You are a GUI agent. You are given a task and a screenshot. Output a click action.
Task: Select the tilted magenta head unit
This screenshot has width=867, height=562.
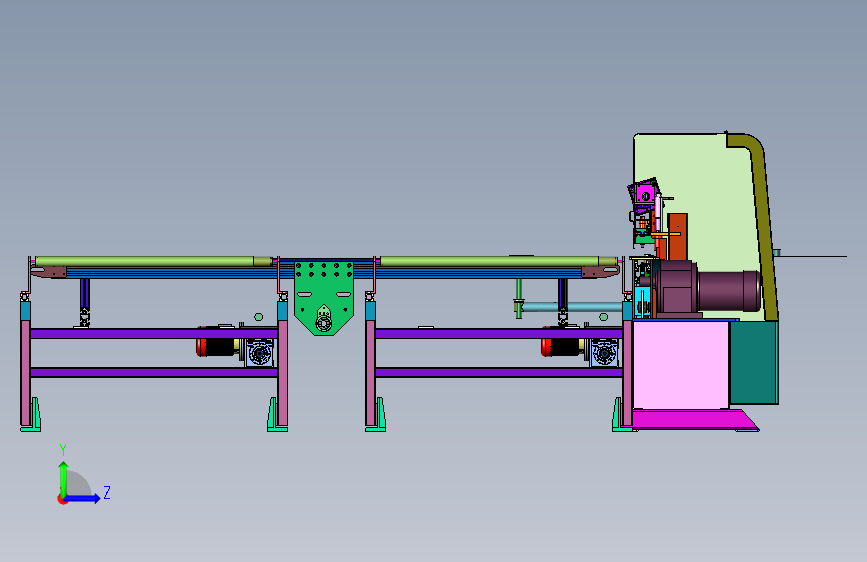click(x=644, y=192)
